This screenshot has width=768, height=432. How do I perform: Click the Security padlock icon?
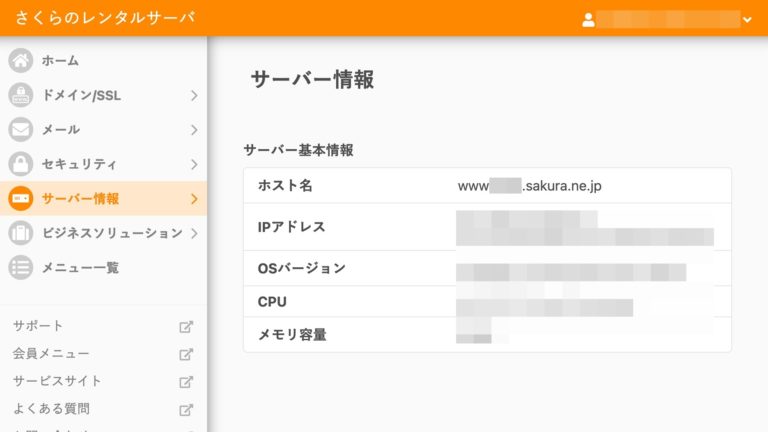click(21, 164)
